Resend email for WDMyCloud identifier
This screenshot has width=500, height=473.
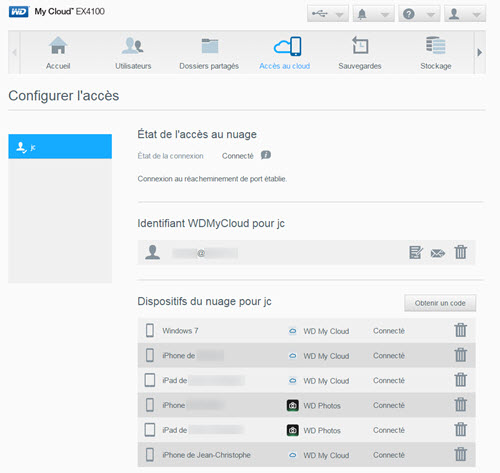click(438, 253)
